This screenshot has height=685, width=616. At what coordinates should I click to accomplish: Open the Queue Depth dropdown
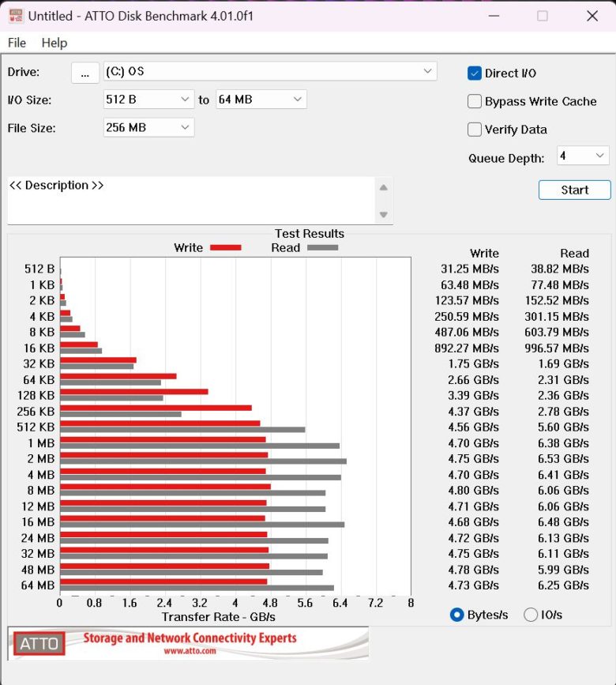click(583, 156)
